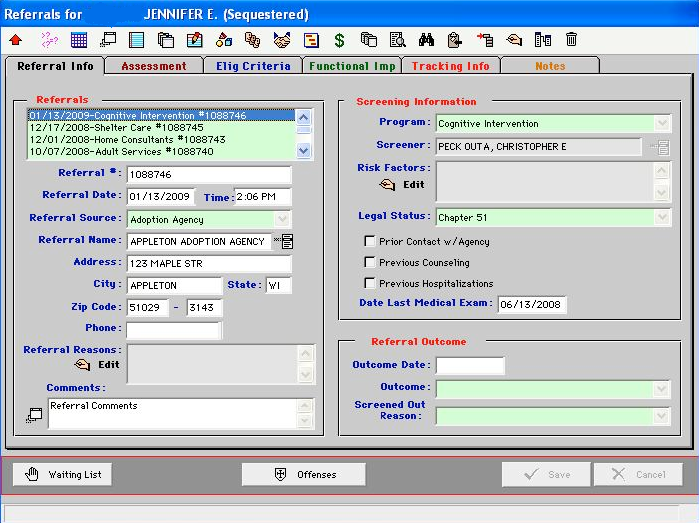Click the lookup icon beside Referral Name
Viewport: 699px width, 523px height.
click(x=284, y=241)
